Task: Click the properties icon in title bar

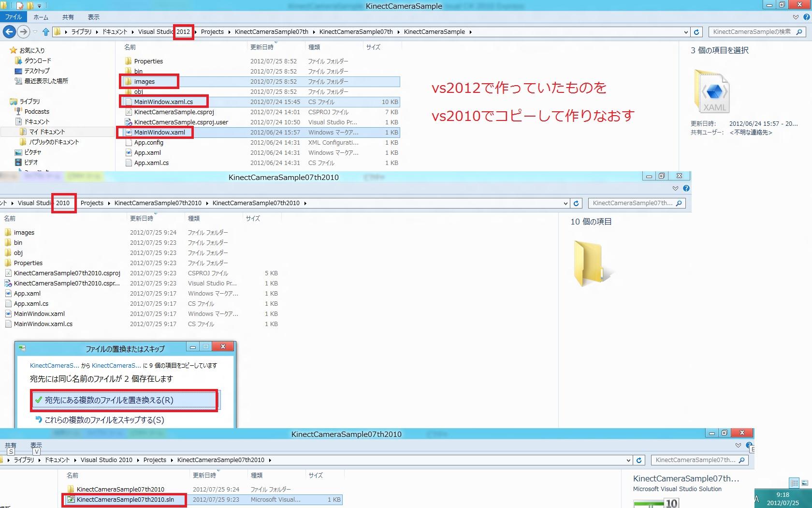Action: 20,6
